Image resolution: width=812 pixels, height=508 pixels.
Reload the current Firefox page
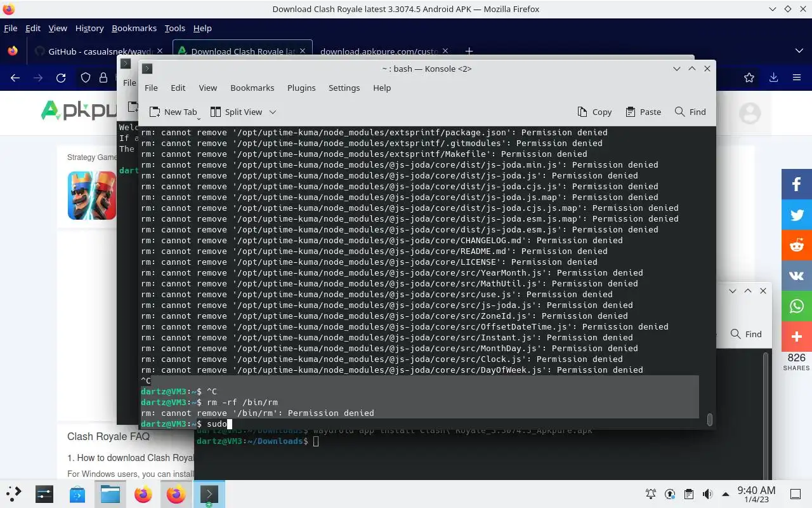(61, 77)
